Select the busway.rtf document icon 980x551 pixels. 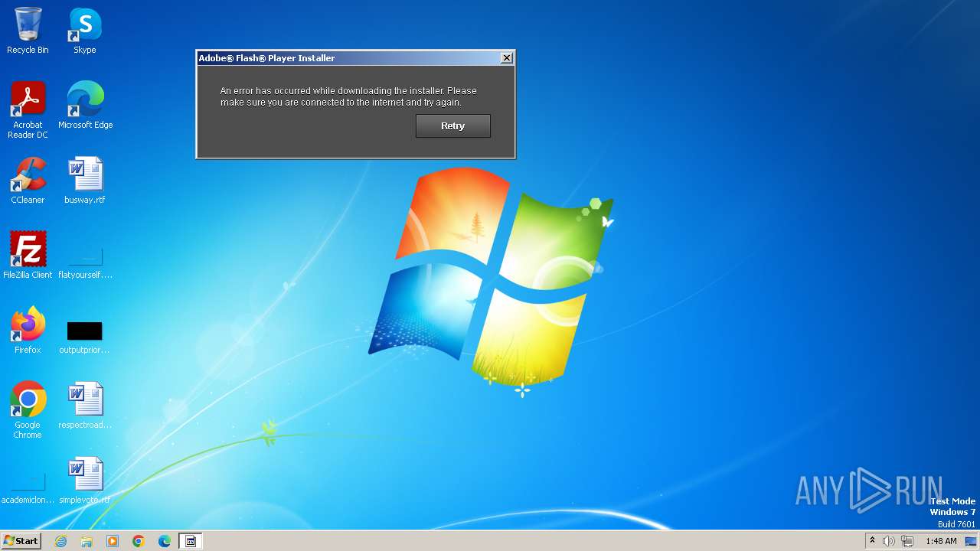85,181
